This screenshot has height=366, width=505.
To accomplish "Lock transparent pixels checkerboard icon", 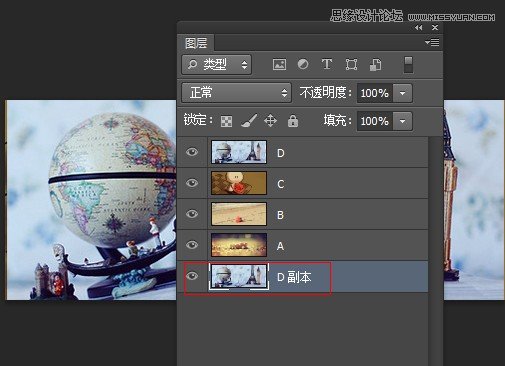I will [x=227, y=121].
